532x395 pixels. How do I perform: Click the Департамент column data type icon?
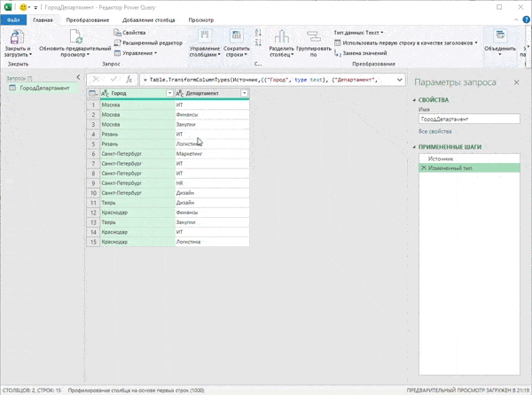point(180,93)
